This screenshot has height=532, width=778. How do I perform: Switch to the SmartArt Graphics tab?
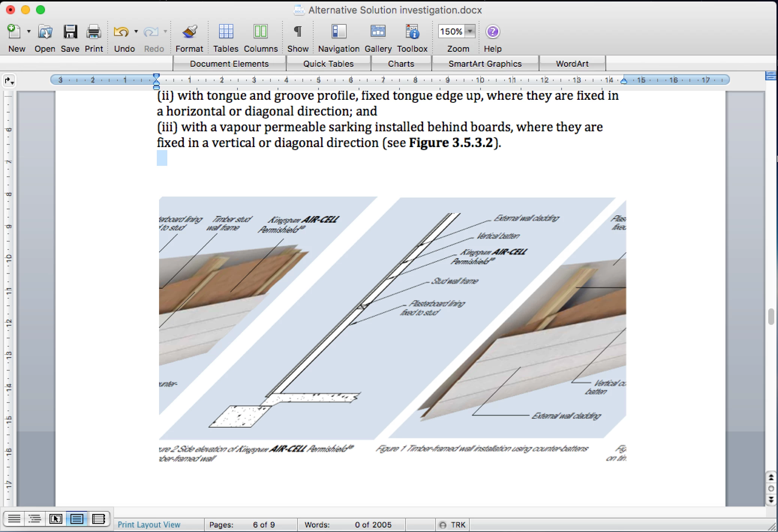tap(485, 64)
